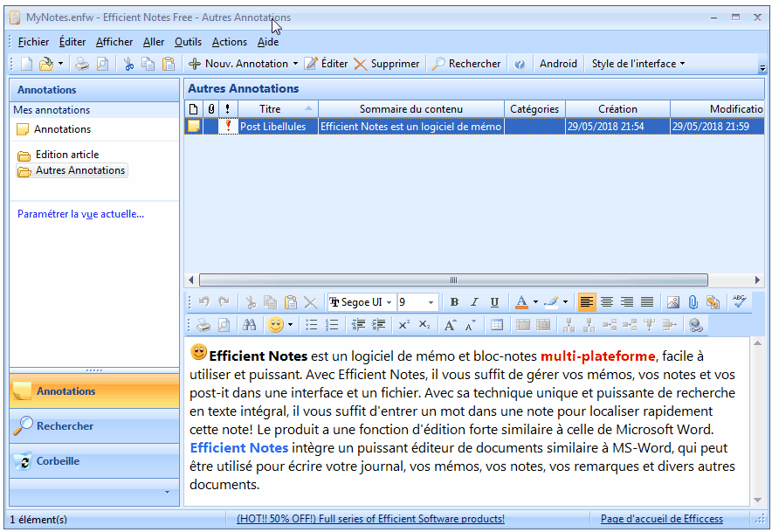
Task: Apply numbered list formatting
Action: pyautogui.click(x=332, y=325)
